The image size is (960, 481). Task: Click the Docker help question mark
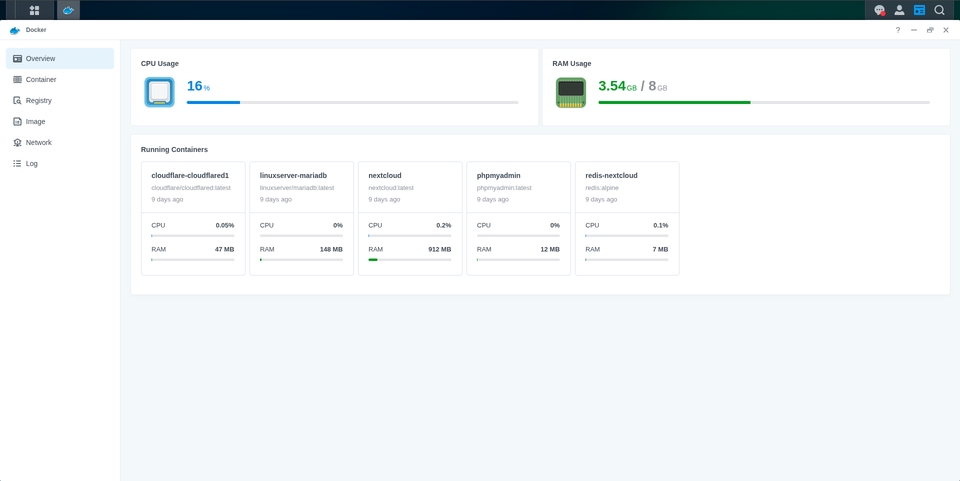point(898,30)
